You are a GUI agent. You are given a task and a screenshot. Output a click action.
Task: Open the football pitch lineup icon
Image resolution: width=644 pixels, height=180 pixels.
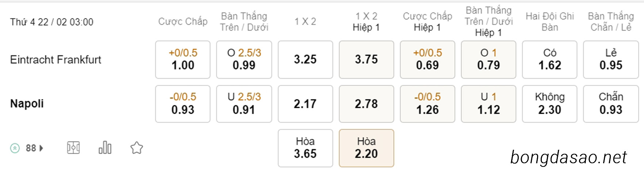(x=73, y=148)
